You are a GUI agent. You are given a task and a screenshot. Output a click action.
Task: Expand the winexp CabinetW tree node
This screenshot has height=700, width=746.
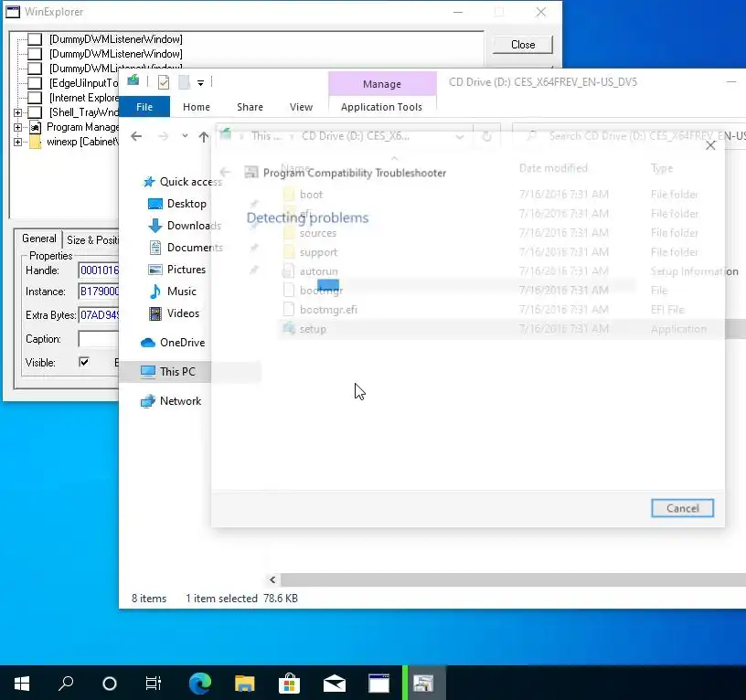[x=17, y=142]
